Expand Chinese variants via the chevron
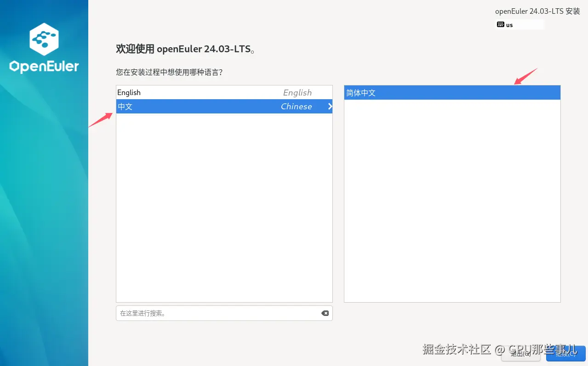The image size is (588, 366). click(x=330, y=106)
